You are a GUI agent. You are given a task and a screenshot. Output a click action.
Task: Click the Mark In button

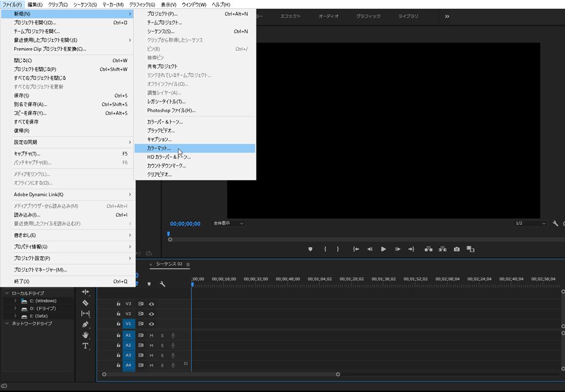coord(325,249)
